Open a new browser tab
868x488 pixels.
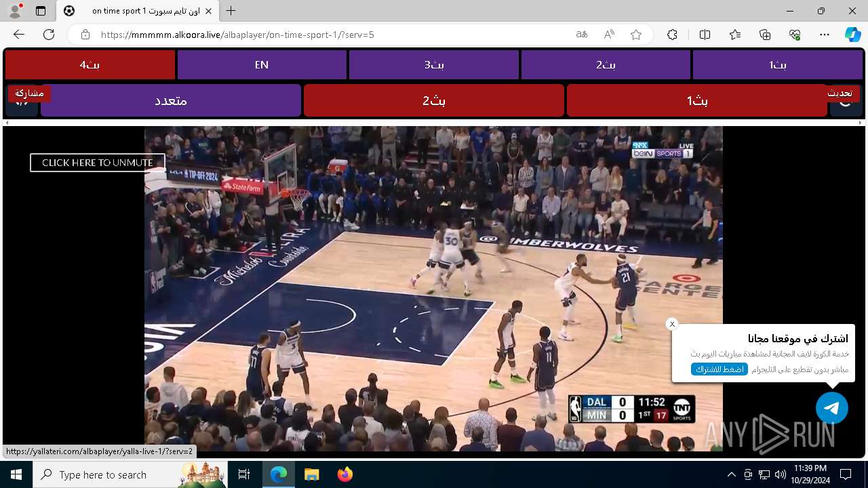point(231,11)
